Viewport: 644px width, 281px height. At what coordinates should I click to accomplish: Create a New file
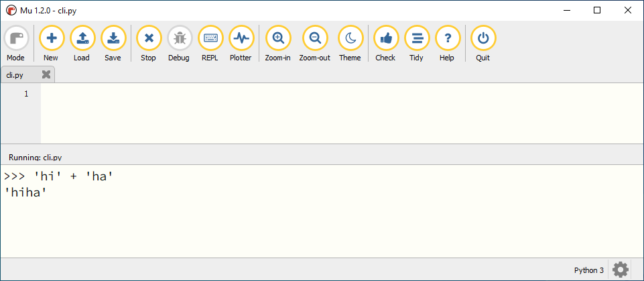point(52,43)
